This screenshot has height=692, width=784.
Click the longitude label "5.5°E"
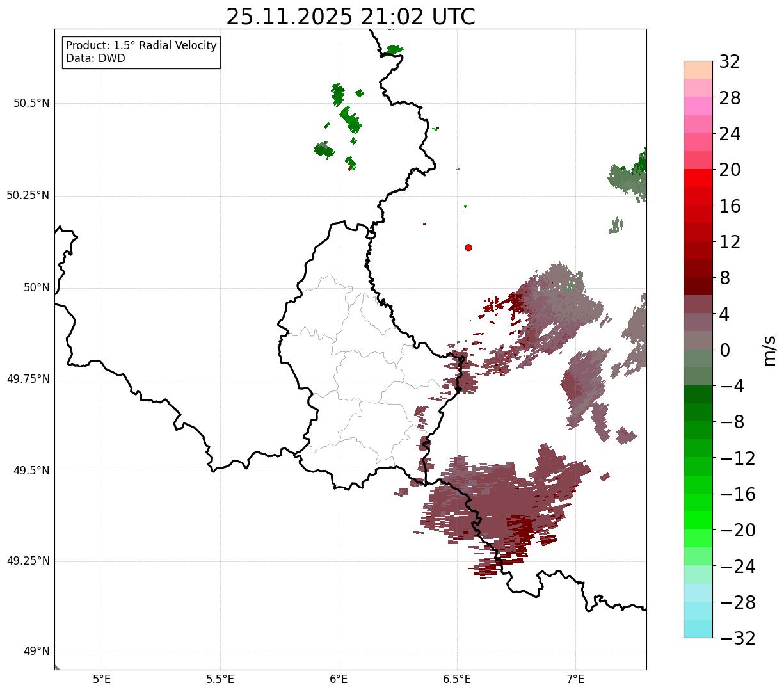pos(220,679)
